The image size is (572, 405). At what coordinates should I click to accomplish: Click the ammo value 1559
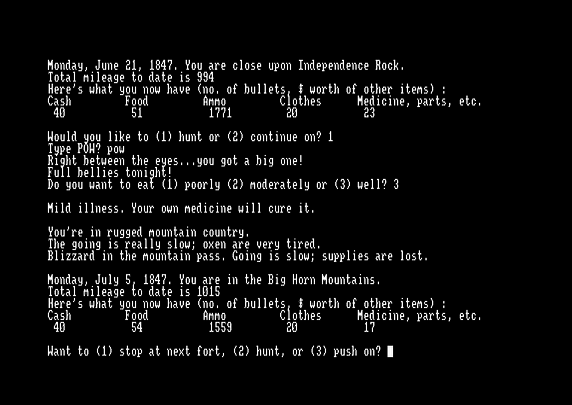point(220,327)
